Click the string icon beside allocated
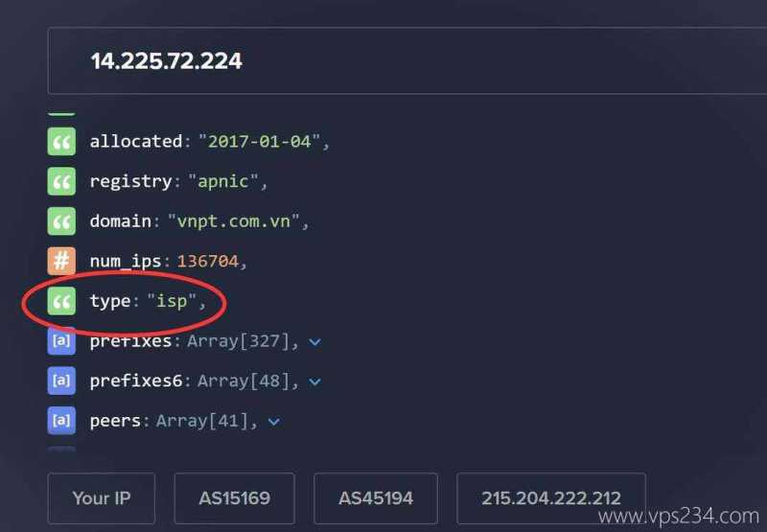Image resolution: width=767 pixels, height=532 pixels. point(61,141)
